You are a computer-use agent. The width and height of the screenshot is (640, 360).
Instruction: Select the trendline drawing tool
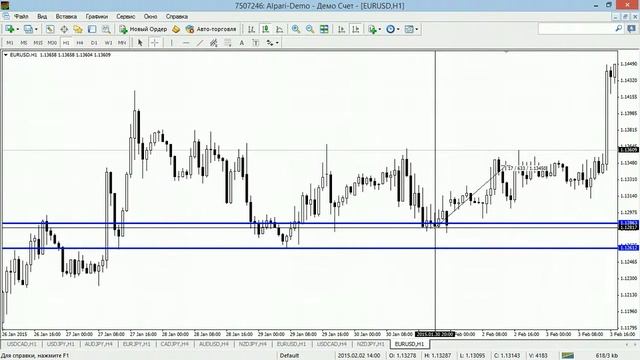coord(200,42)
